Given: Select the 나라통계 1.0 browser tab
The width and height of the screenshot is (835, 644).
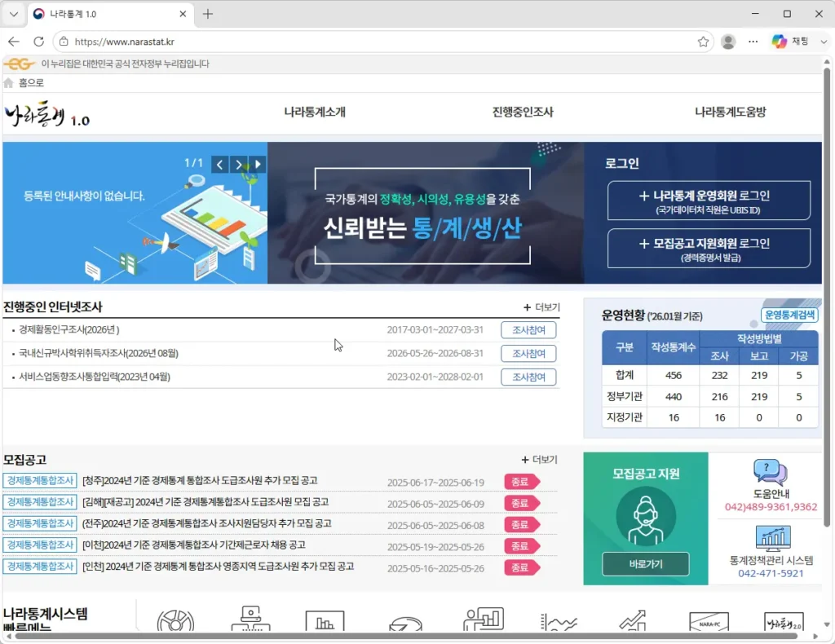Looking at the screenshot, I should click(x=109, y=15).
